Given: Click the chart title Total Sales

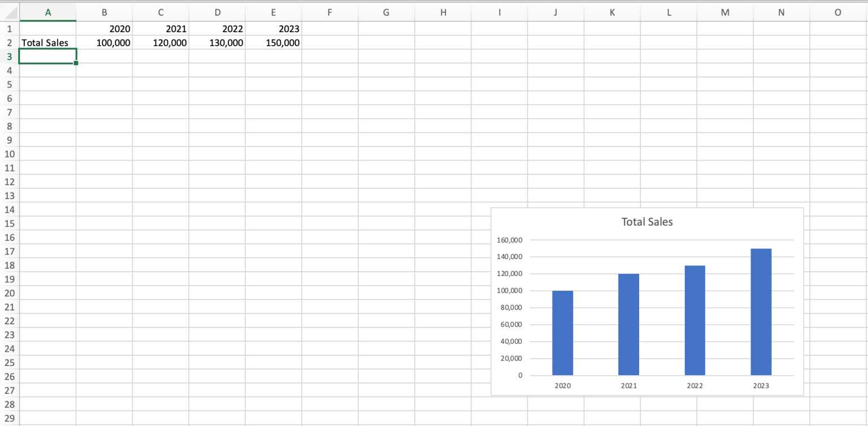Looking at the screenshot, I should coord(646,222).
